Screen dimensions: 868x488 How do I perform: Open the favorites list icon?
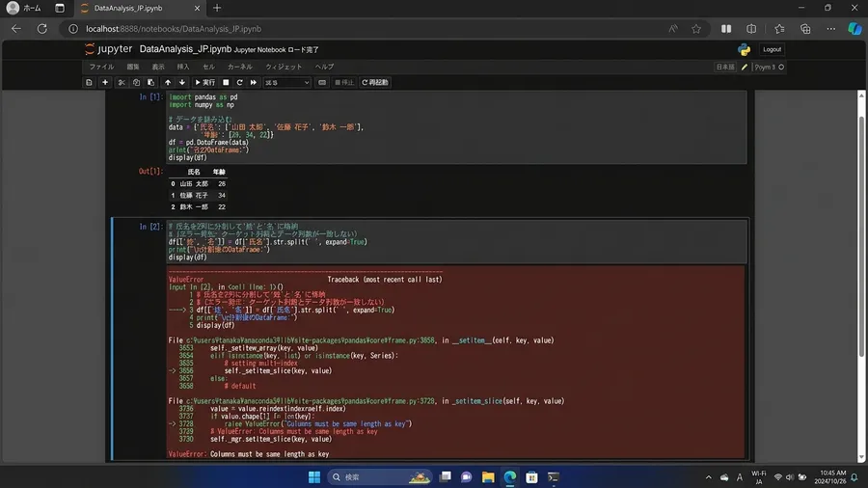coord(779,29)
